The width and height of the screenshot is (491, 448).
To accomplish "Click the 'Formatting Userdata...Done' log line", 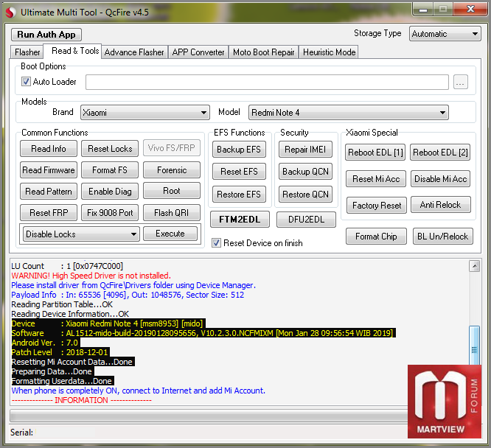I will (63, 381).
